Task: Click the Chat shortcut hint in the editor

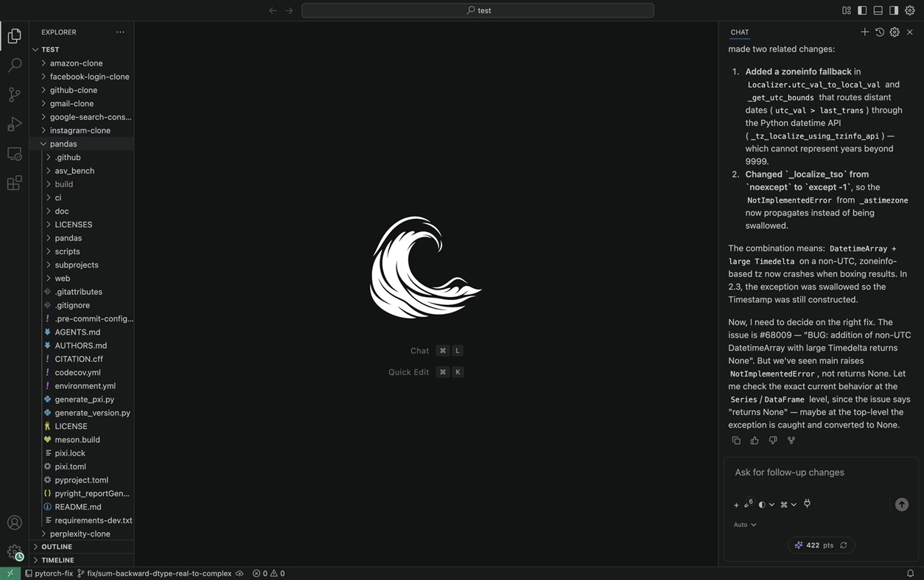Action: [436, 351]
